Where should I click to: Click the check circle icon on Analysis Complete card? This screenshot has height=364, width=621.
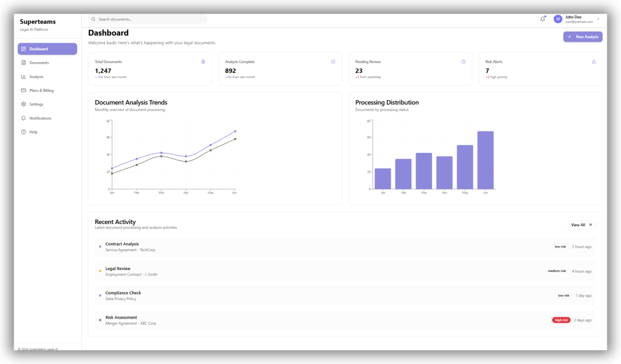[333, 62]
